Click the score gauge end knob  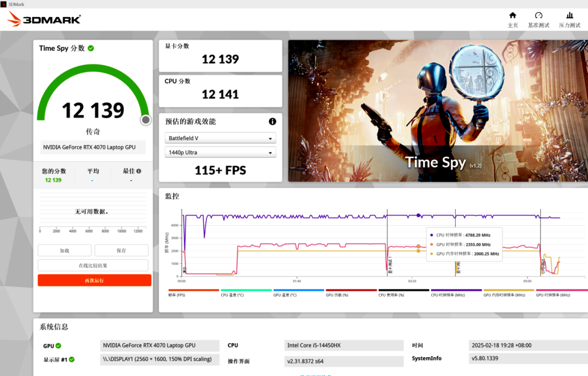pos(145,120)
